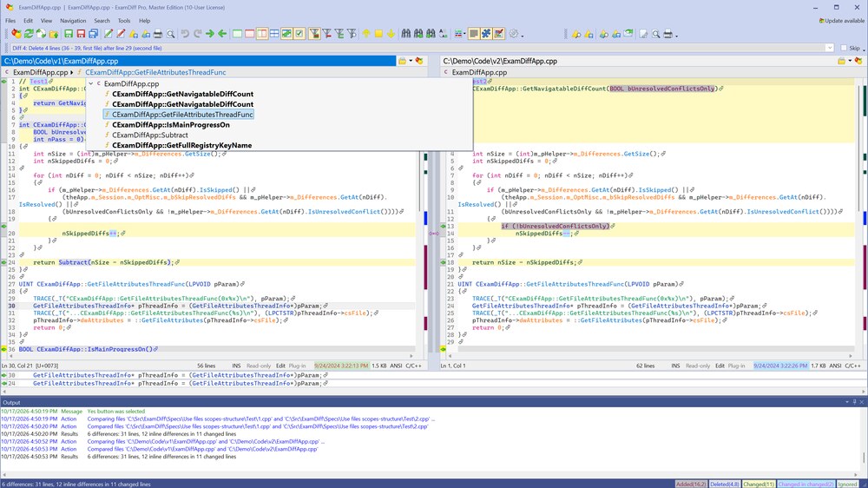Click the first binoculars find icon

point(405,34)
